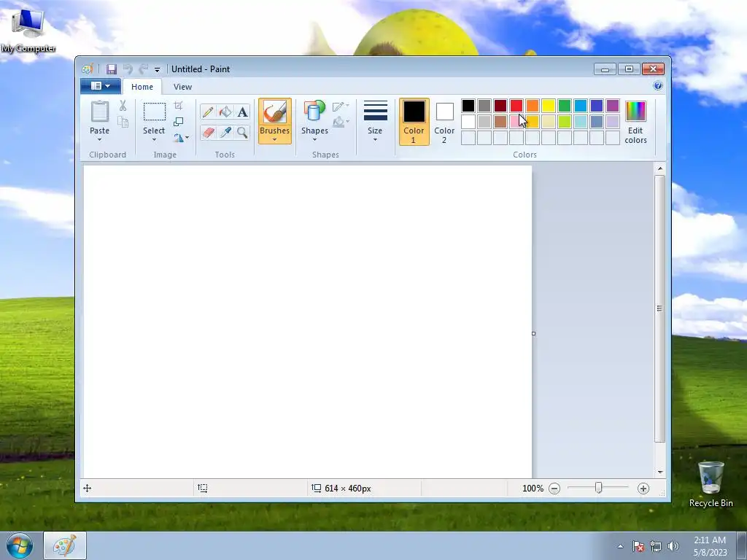747x560 pixels.
Task: Select the Color picker eyedropper tool
Action: point(225,132)
